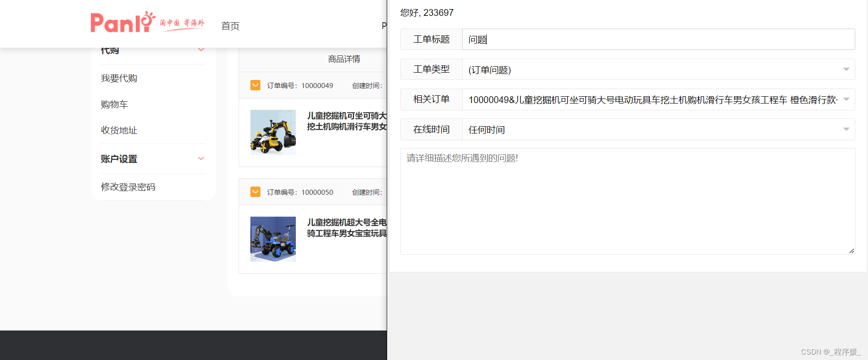Screen dimensions: 868x360
Task: Open the yellow excavator toy thumbnail
Action: click(273, 132)
